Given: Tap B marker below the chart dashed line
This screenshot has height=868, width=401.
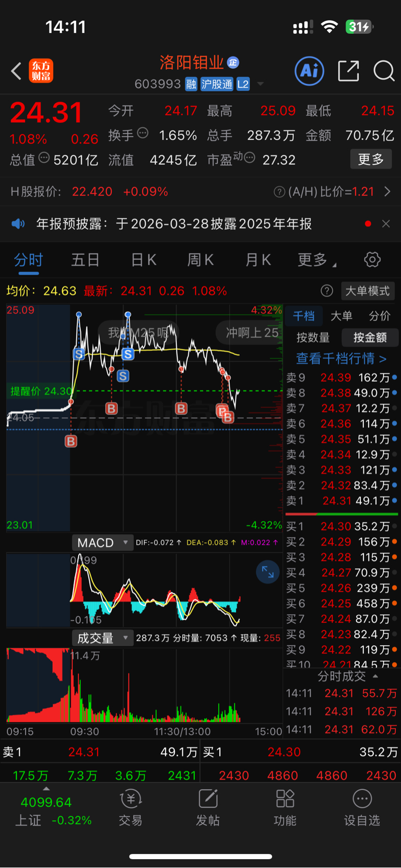Looking at the screenshot, I should (x=71, y=442).
